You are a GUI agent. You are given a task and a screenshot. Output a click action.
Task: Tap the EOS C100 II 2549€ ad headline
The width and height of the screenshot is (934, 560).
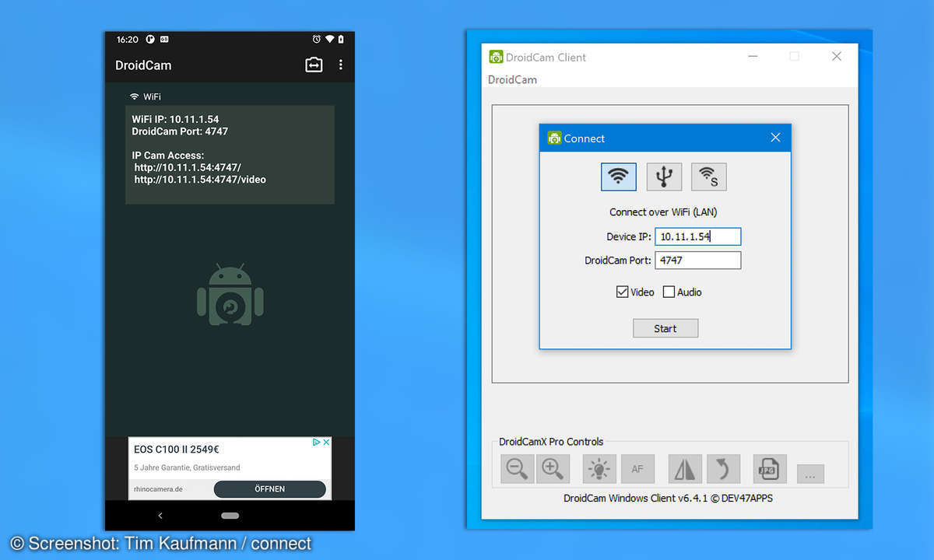point(177,449)
